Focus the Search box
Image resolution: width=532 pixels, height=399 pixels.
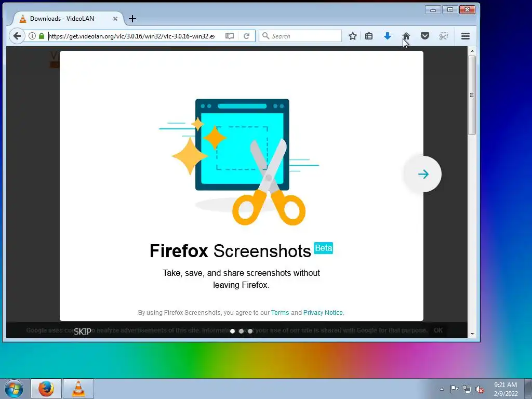[x=300, y=36]
